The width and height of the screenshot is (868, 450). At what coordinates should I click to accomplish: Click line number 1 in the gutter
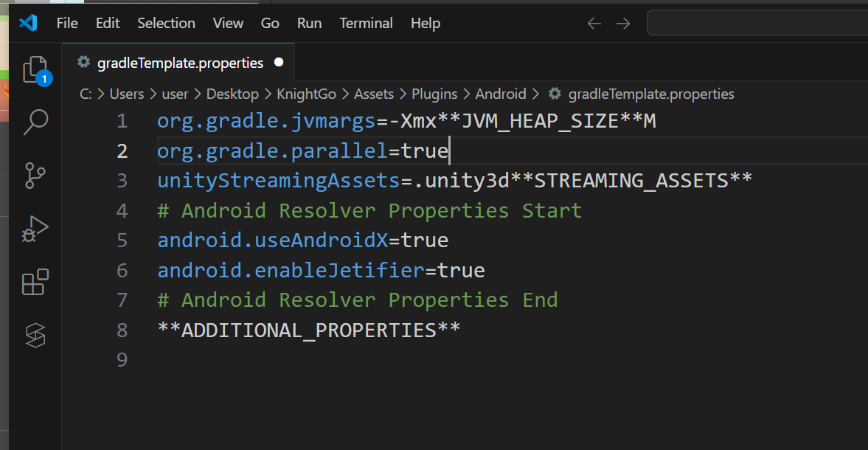point(122,121)
